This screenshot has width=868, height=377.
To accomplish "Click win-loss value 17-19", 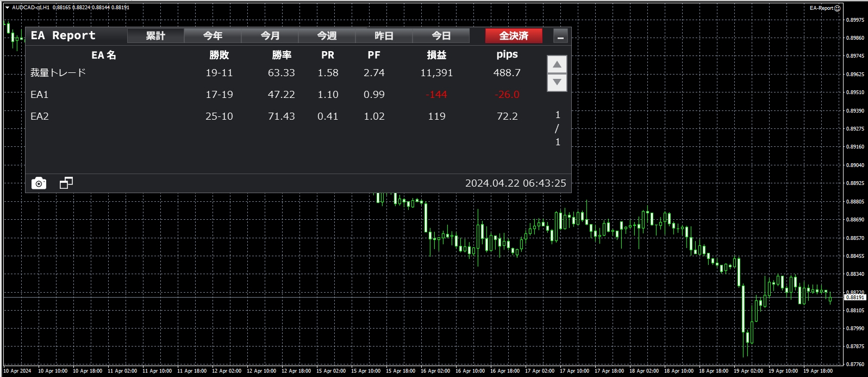I will [x=219, y=95].
